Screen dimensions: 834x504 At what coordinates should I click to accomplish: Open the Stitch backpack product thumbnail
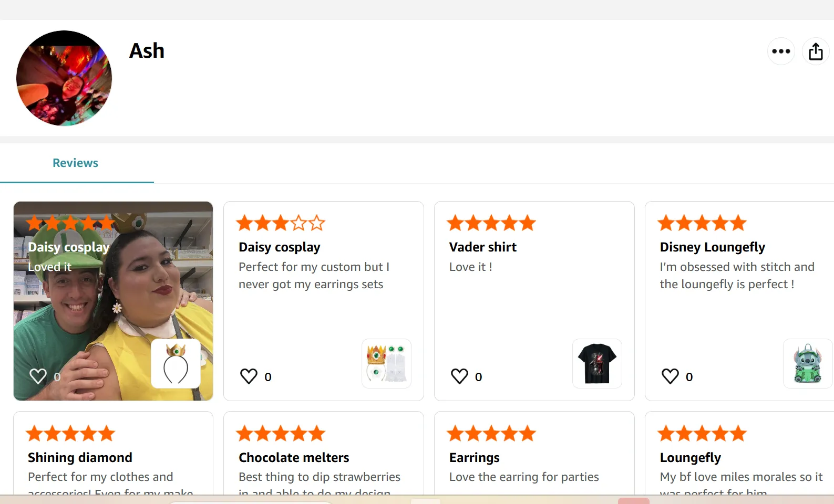click(x=807, y=363)
